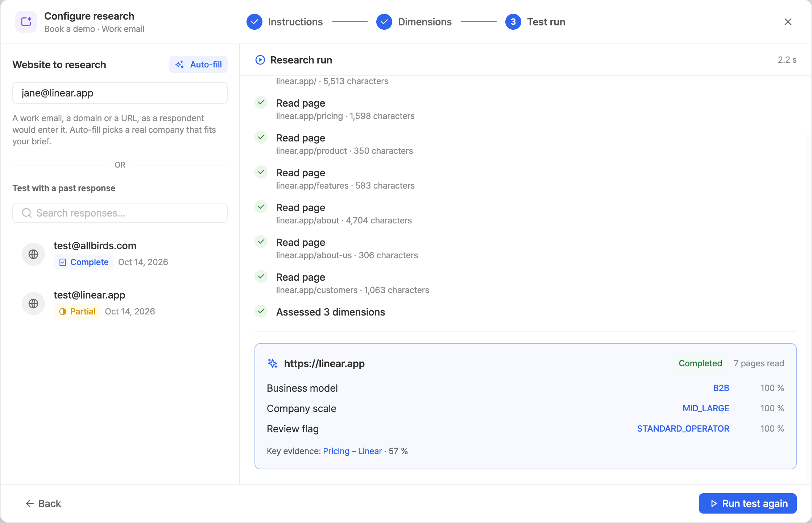Open the Pricing – Linear evidence link

point(352,451)
